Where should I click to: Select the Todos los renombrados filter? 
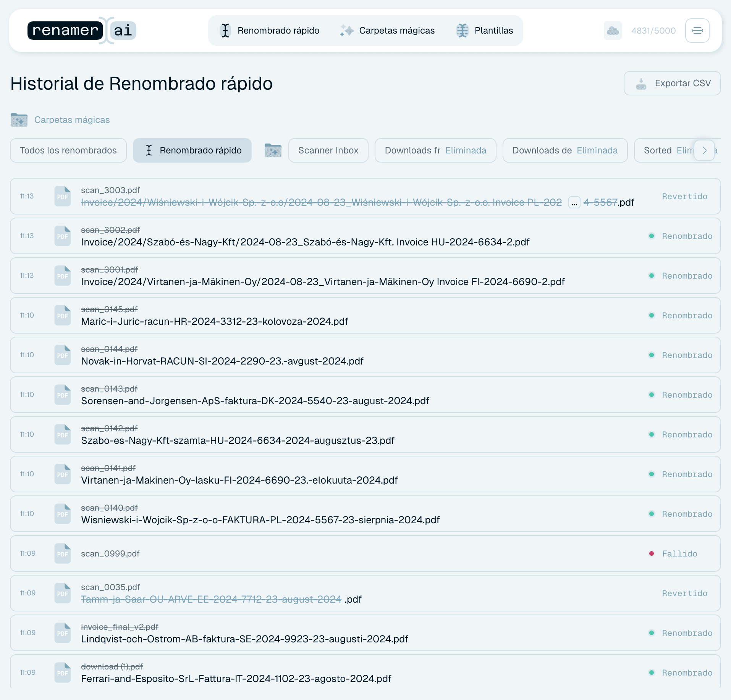point(68,150)
